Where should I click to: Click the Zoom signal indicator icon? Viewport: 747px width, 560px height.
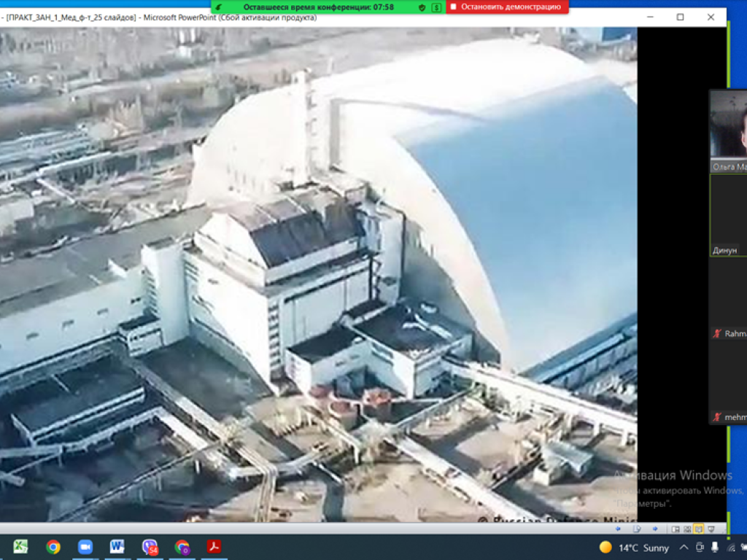coord(219,7)
